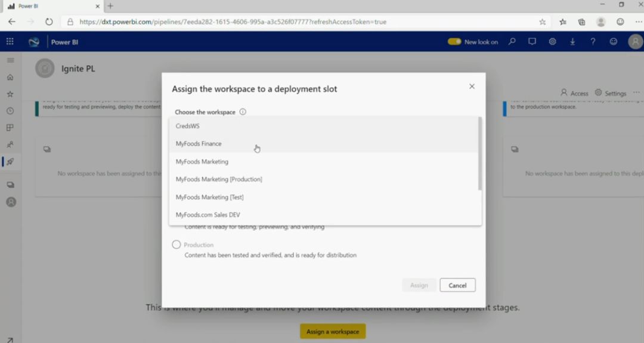
Task: Refresh the browser page
Action: point(49,21)
